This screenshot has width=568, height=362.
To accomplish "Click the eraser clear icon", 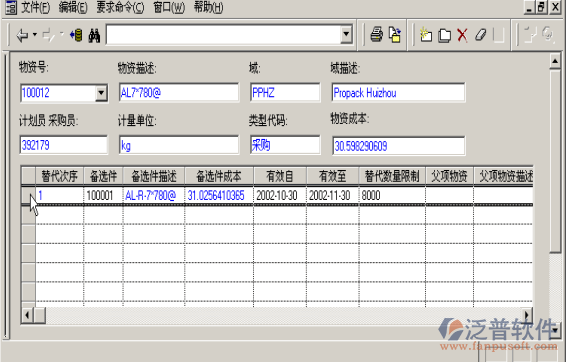I will [x=481, y=35].
